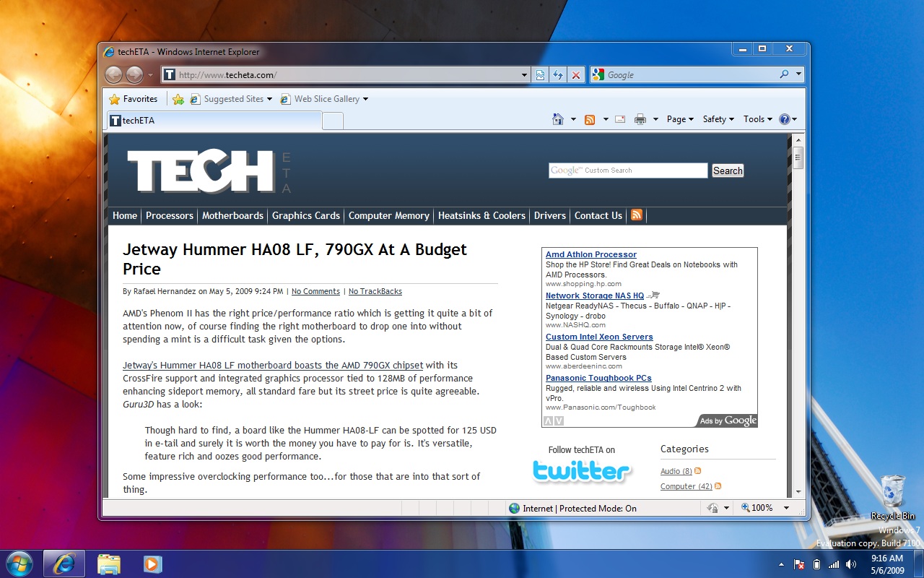The image size is (924, 578).
Task: Open Suggested Sites dropdown
Action: coord(232,99)
